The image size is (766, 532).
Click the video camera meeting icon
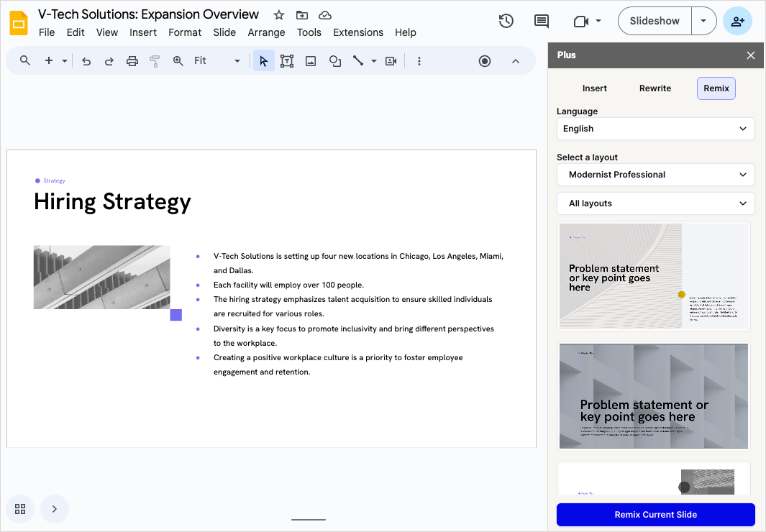580,21
